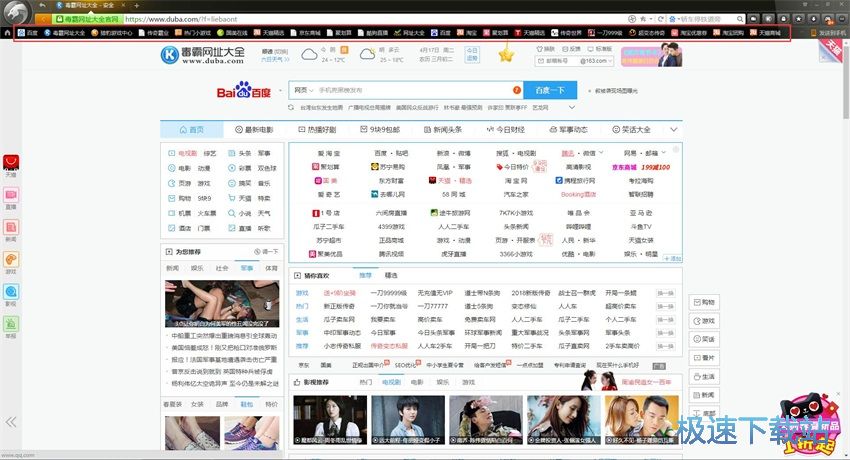The width and height of the screenshot is (850, 460).
Task: Click the starred favorites toolbar icon
Action: coord(799,19)
